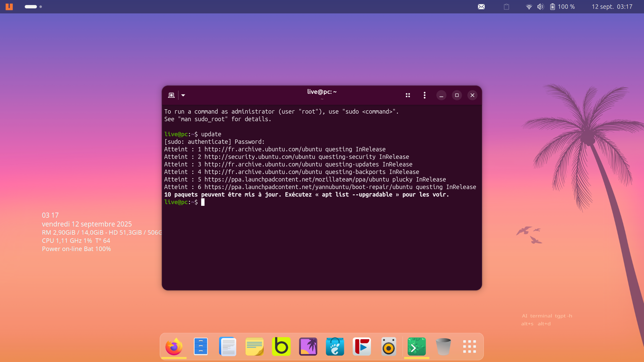This screenshot has height=362, width=644.
Task: Expand the new tab dropdown arrow
Action: point(183,95)
